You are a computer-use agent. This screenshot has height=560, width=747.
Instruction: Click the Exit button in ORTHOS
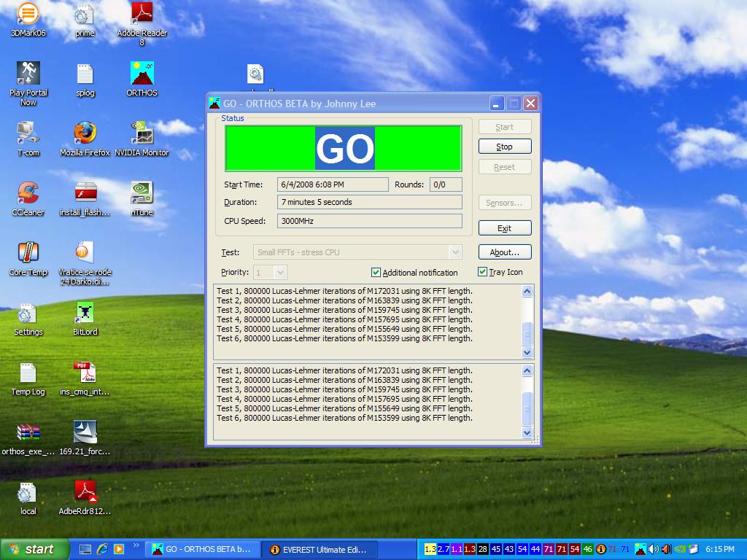point(505,228)
